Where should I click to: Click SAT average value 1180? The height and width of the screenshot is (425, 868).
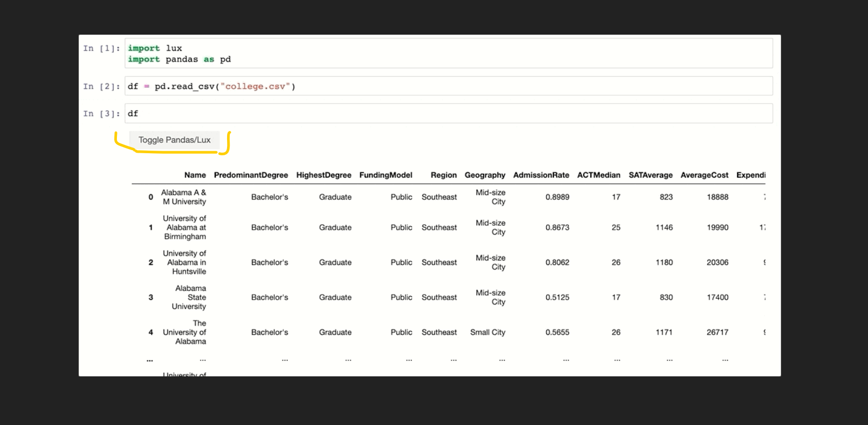pyautogui.click(x=664, y=262)
